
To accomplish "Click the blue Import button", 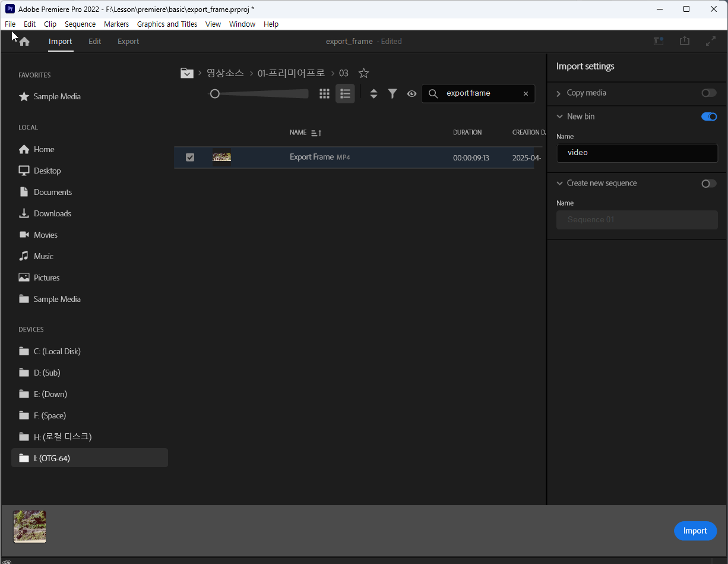I will tap(695, 531).
